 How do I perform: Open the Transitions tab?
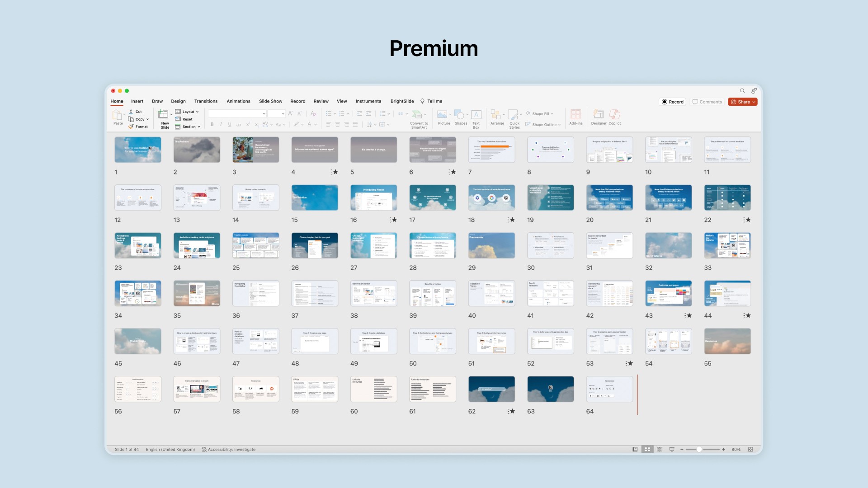206,101
